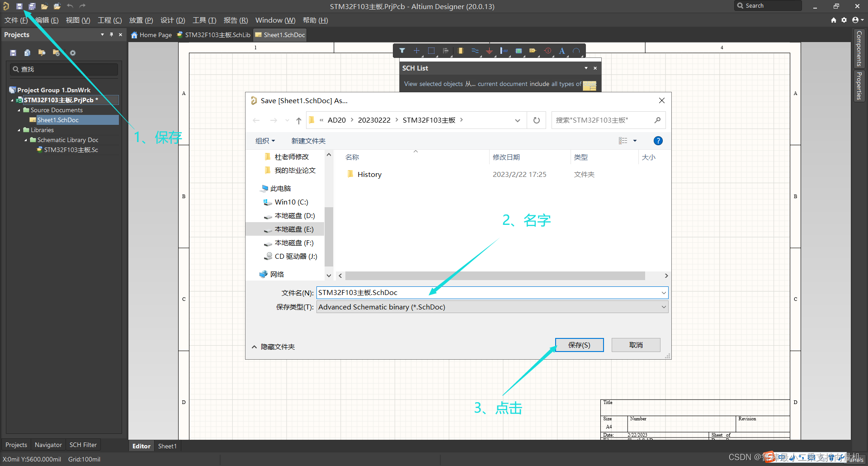Viewport: 868px width, 466px height.
Task: Click 新建文件夹 to create a folder
Action: point(308,141)
